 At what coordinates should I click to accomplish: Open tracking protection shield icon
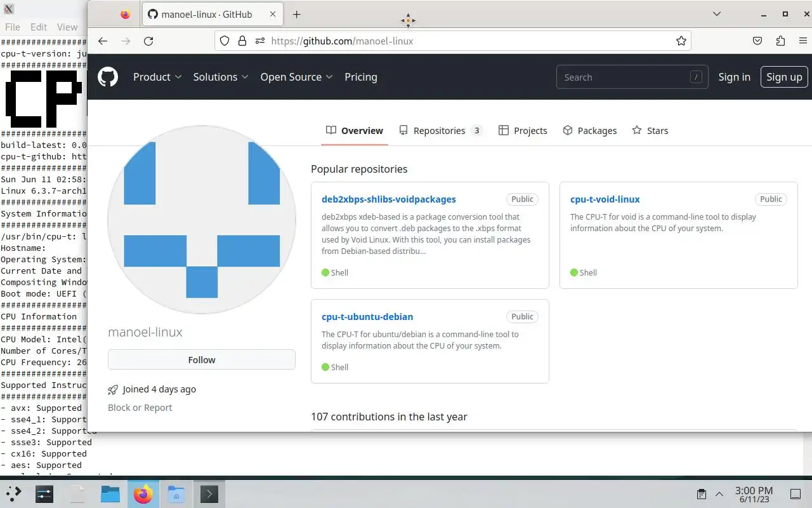click(225, 41)
